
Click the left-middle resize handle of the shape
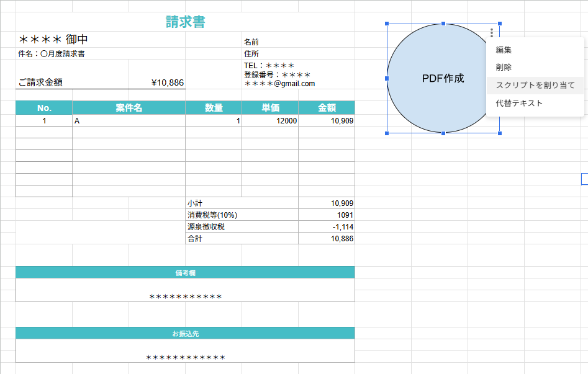click(x=387, y=79)
